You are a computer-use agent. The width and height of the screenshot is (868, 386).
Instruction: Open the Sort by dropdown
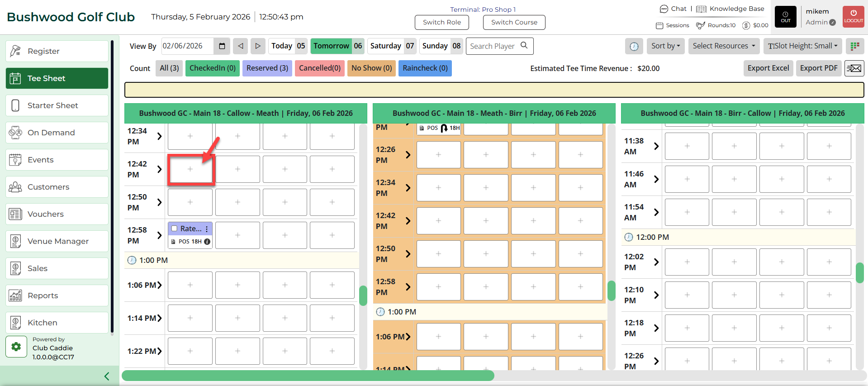(x=665, y=46)
